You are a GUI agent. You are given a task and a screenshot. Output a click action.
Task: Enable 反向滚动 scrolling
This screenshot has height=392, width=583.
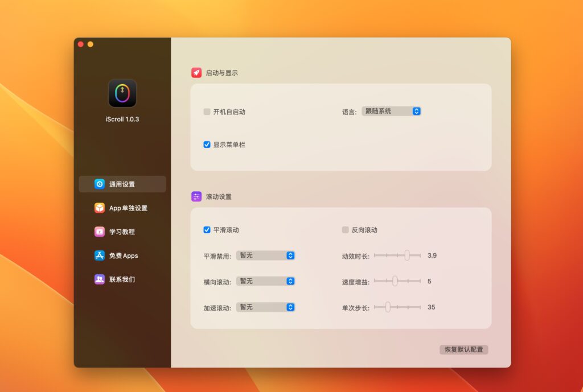tap(345, 230)
